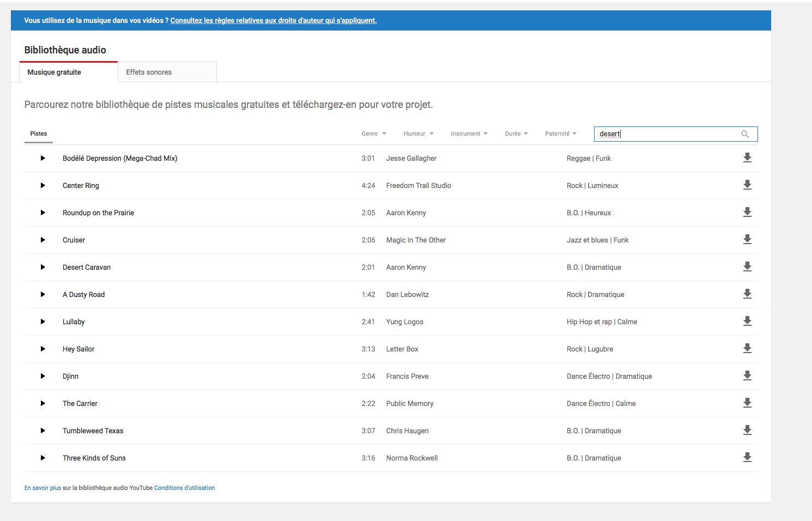Screen dimensions: 812x521
Task: Play A Dusty Road track
Action: [43, 294]
